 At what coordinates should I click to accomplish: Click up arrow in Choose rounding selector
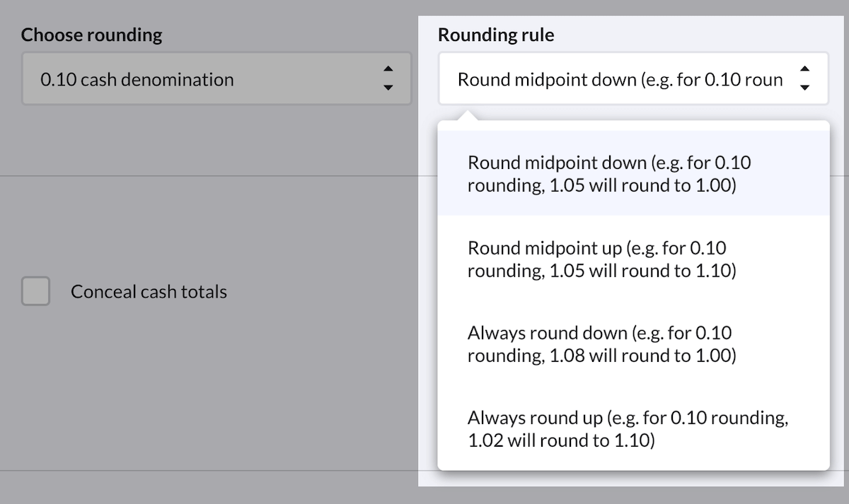tap(387, 69)
